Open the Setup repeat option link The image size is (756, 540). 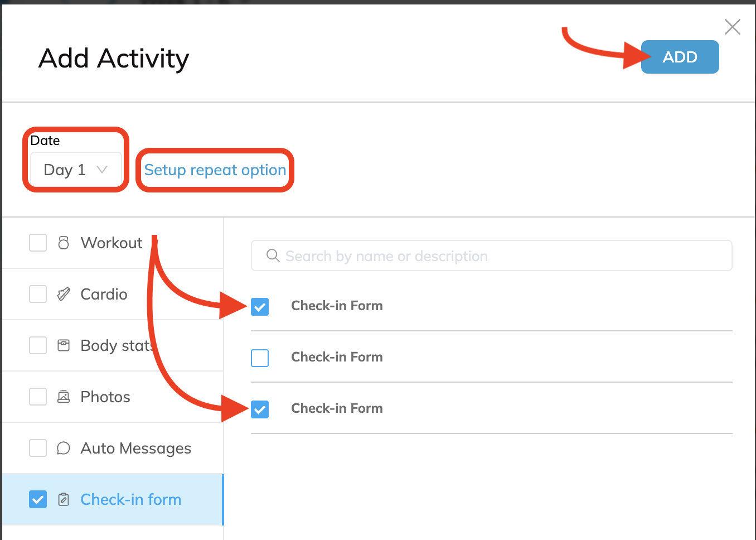tap(215, 170)
